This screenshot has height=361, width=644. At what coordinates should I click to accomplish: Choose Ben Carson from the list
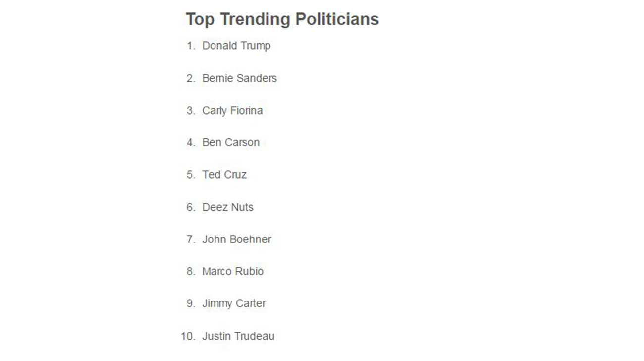pyautogui.click(x=231, y=142)
